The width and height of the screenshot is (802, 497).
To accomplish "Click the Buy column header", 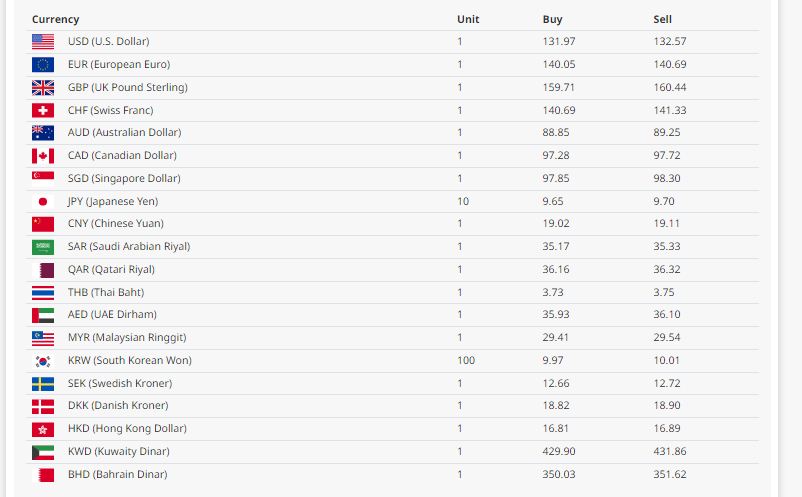I will coord(552,19).
